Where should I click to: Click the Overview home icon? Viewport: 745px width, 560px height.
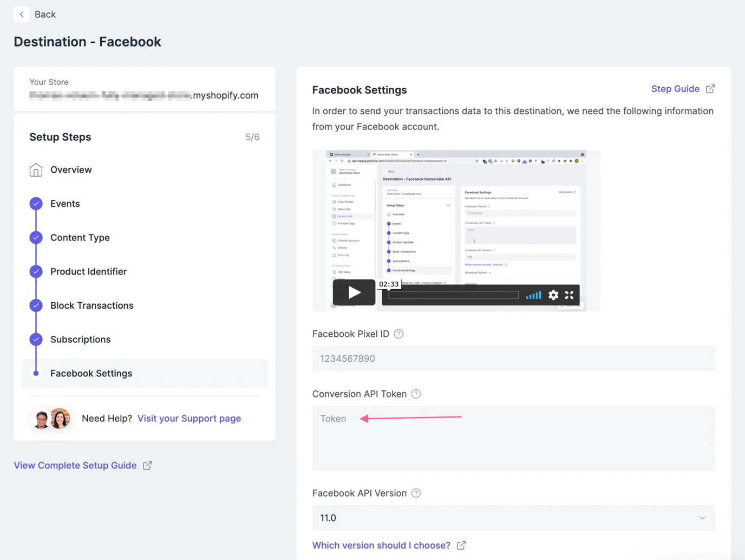(36, 170)
